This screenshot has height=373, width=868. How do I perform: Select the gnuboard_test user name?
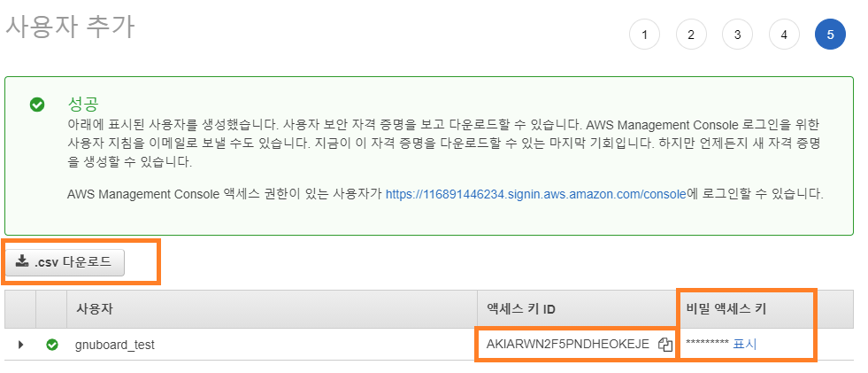pos(114,345)
